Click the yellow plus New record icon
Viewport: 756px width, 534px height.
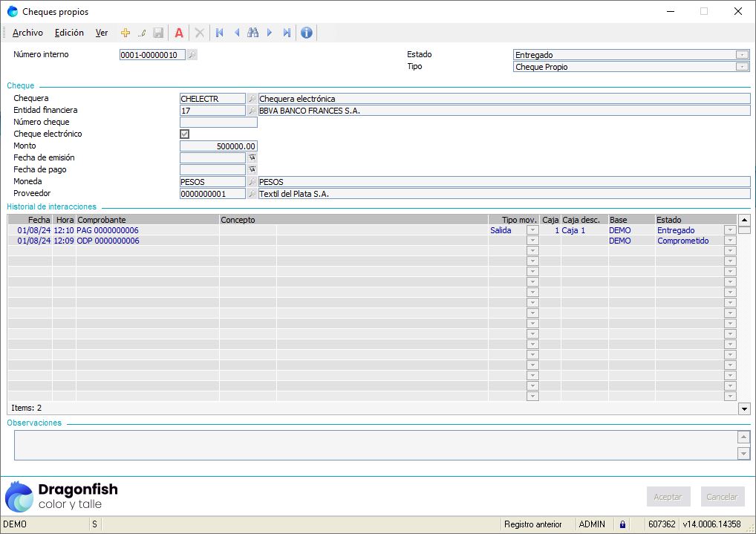point(126,33)
